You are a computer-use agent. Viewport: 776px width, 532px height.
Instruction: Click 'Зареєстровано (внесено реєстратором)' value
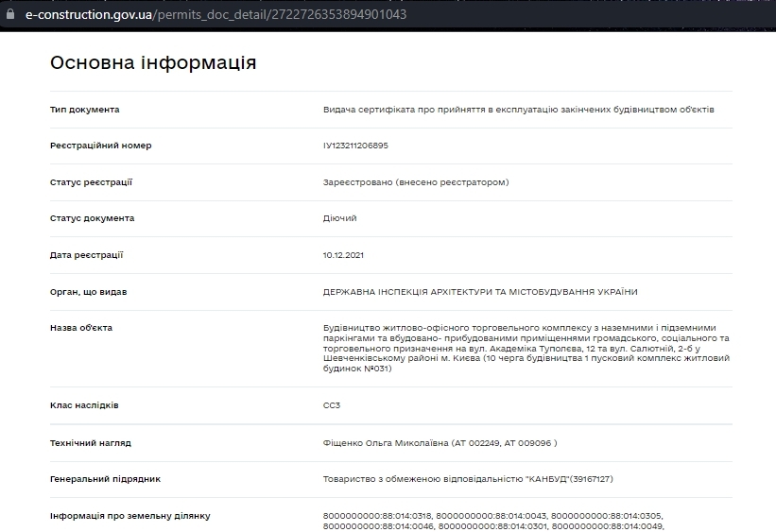click(x=416, y=182)
